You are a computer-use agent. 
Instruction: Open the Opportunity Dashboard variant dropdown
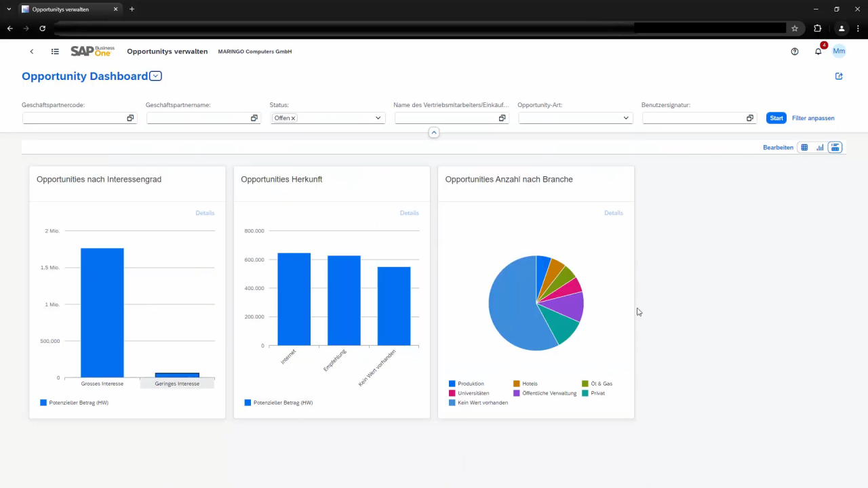(x=155, y=76)
